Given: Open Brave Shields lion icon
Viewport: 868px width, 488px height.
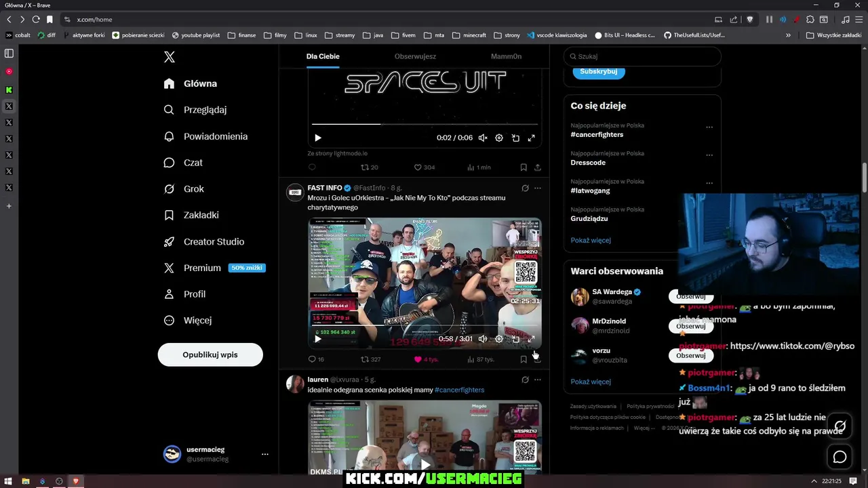Looking at the screenshot, I should pyautogui.click(x=749, y=20).
